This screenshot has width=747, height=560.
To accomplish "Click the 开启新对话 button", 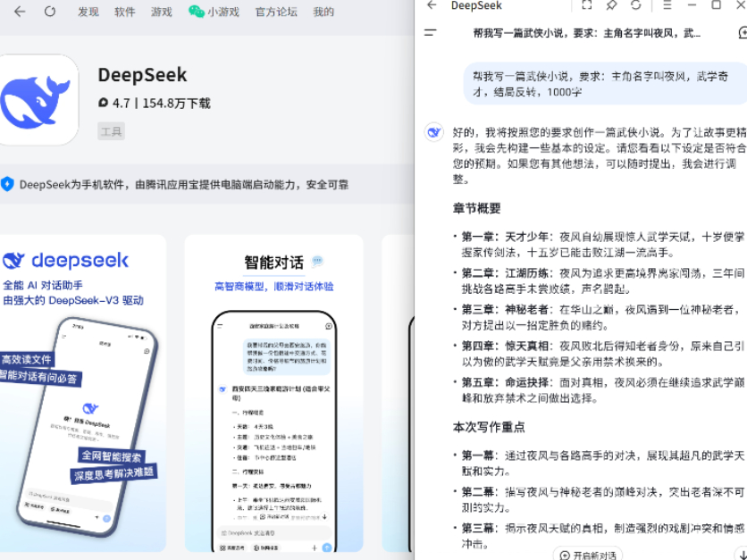I will (588, 555).
